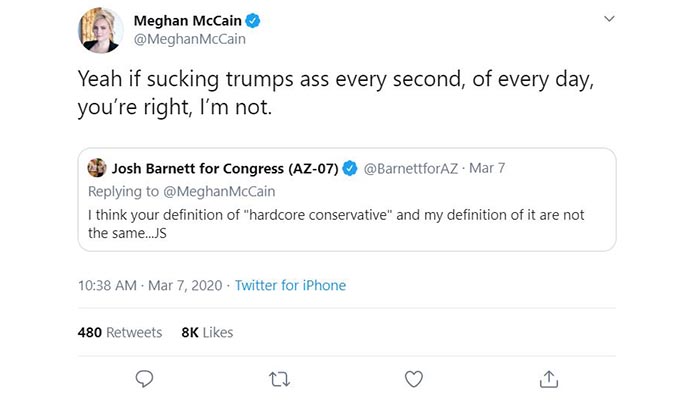Click the verified badge beside Josh Barnett
The width and height of the screenshot is (697, 400).
[x=350, y=167]
